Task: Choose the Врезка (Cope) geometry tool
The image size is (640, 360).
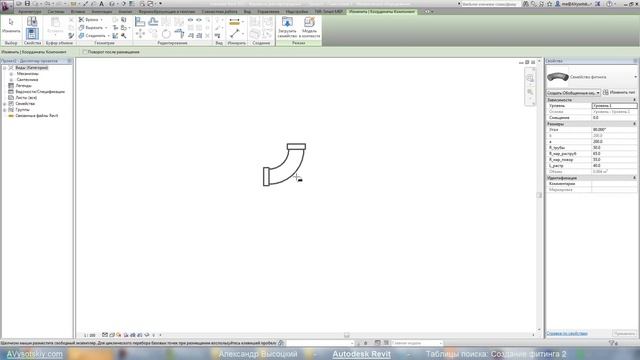Action: click(91, 20)
